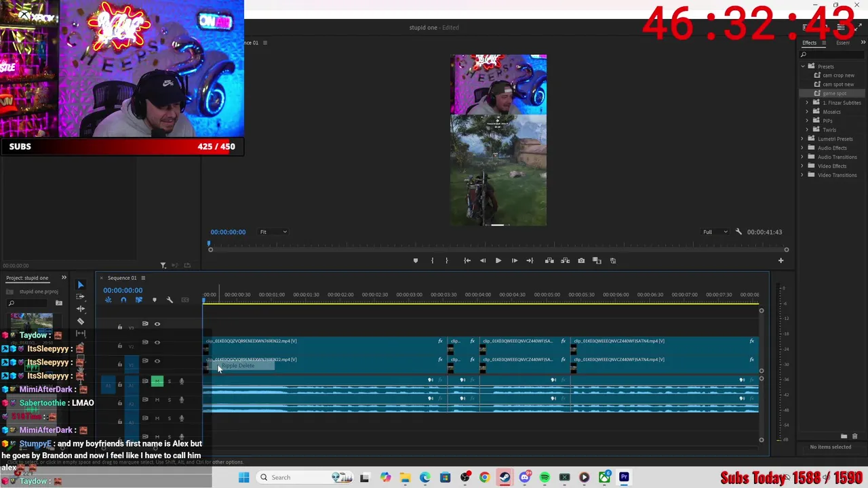The height and width of the screenshot is (488, 868).
Task: Go to Out point
Action: (x=530, y=261)
